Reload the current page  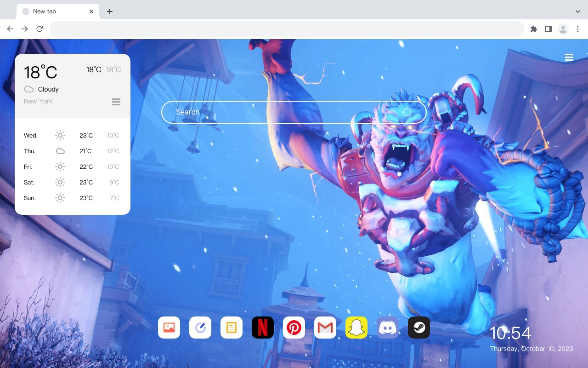(x=40, y=29)
